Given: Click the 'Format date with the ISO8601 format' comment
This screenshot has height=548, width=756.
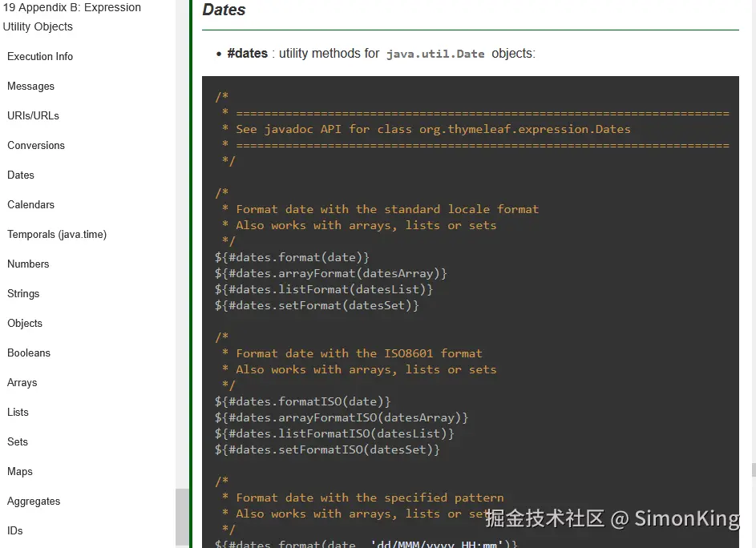Looking at the screenshot, I should pyautogui.click(x=359, y=353).
